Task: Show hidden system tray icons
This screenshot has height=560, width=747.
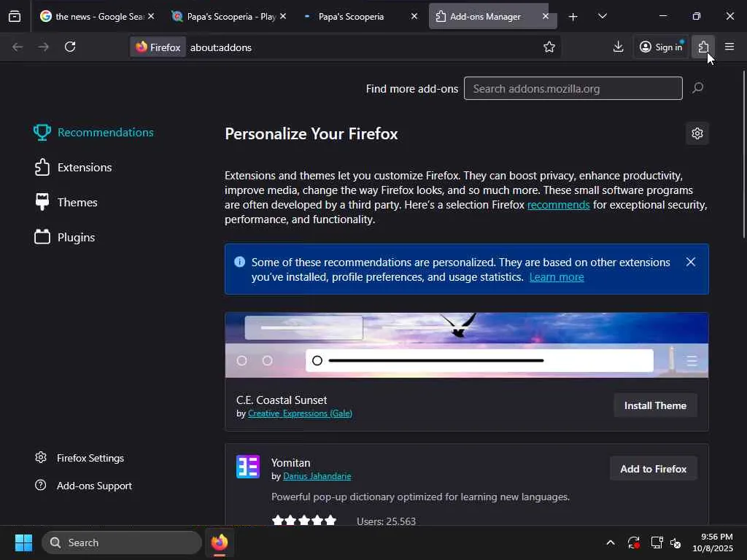Action: (611, 542)
